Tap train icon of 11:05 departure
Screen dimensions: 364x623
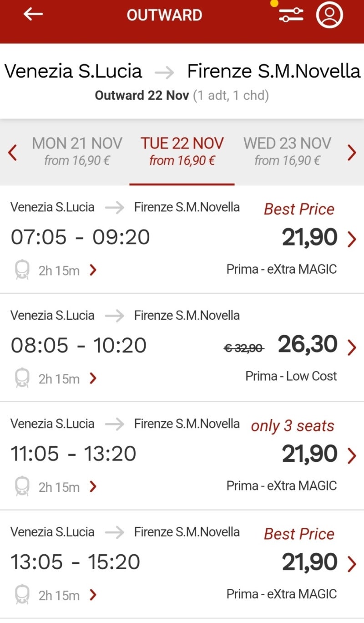click(x=22, y=486)
